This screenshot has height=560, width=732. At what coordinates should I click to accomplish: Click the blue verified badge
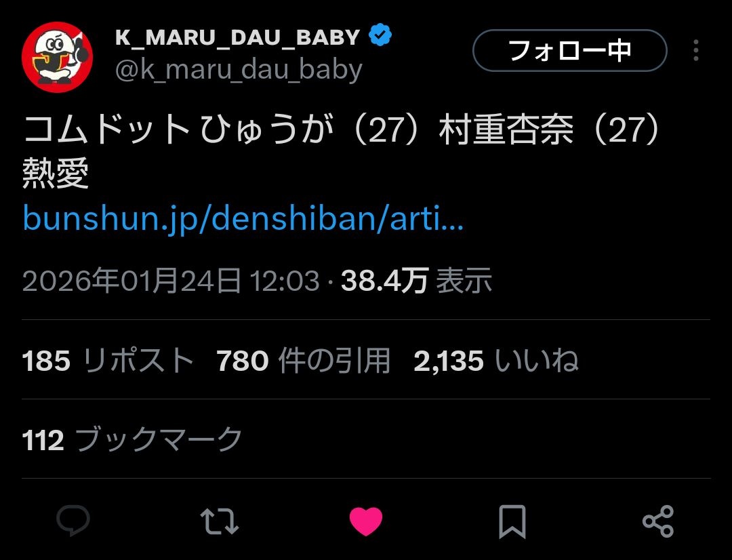[380, 35]
